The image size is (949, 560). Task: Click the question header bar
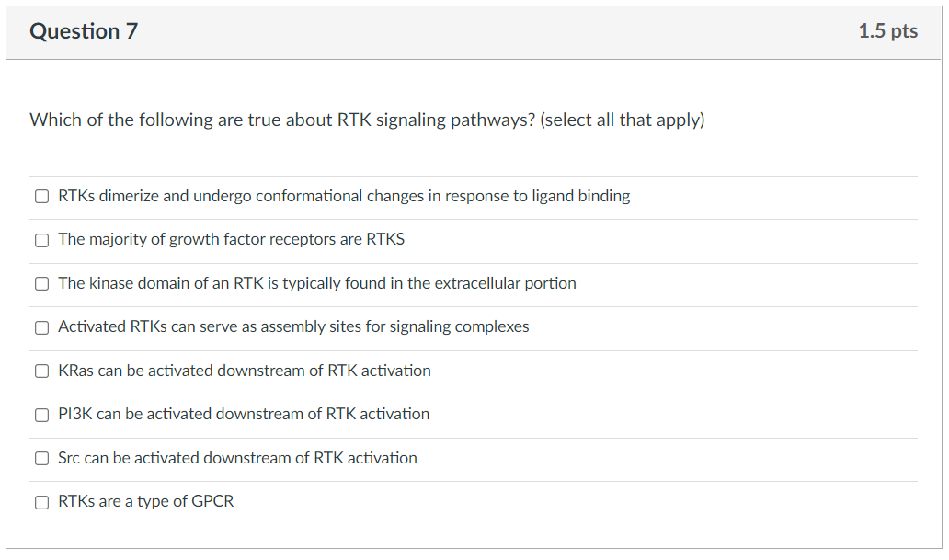click(x=474, y=30)
